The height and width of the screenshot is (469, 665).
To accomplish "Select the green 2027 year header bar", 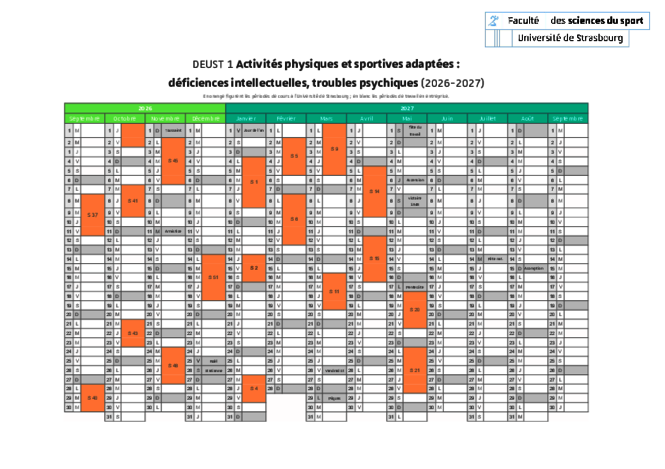I will tap(407, 107).
